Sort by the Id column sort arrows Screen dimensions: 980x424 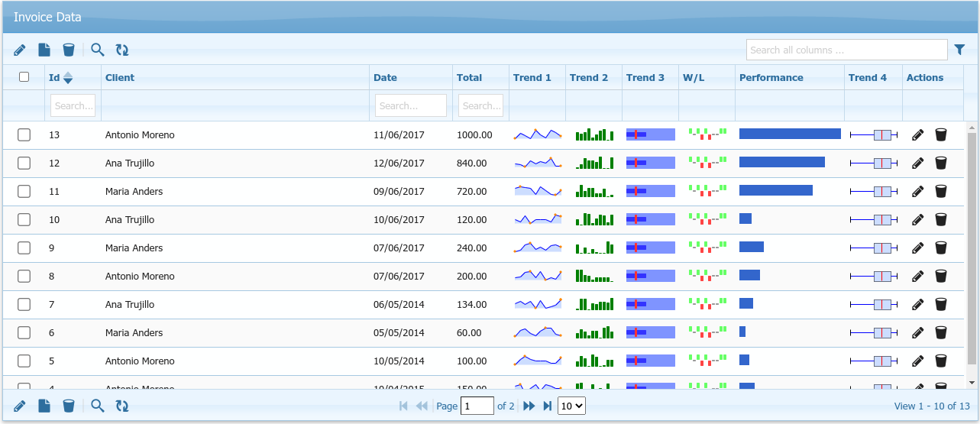click(68, 78)
